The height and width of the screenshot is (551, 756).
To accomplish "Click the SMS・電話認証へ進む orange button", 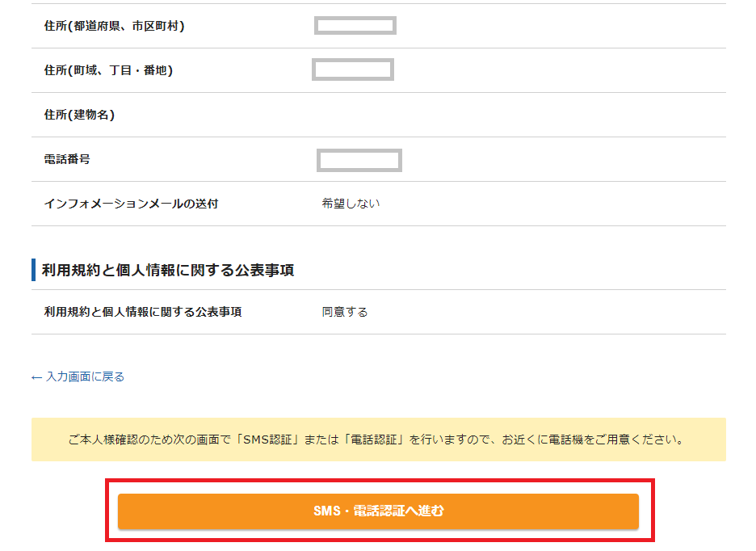I will coord(378,511).
